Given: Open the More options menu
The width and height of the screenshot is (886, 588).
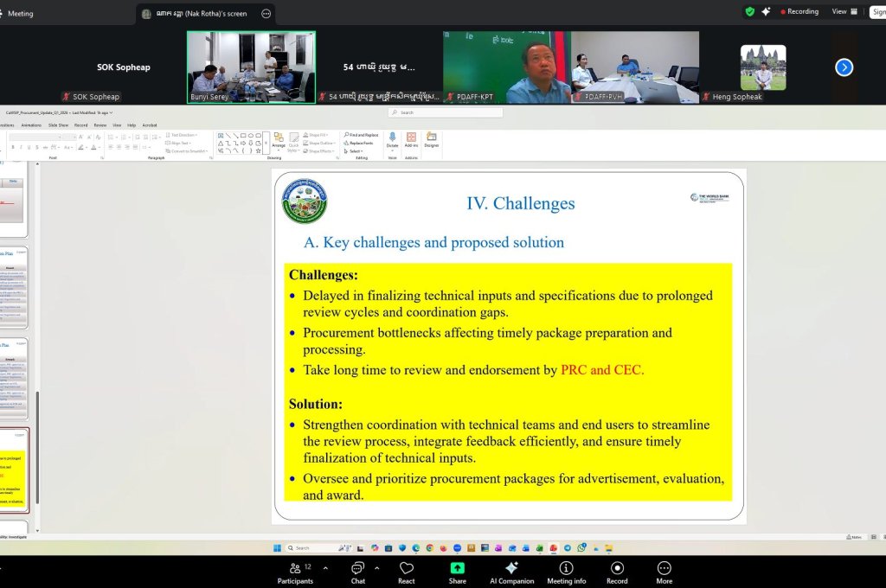Looking at the screenshot, I should point(664,571).
